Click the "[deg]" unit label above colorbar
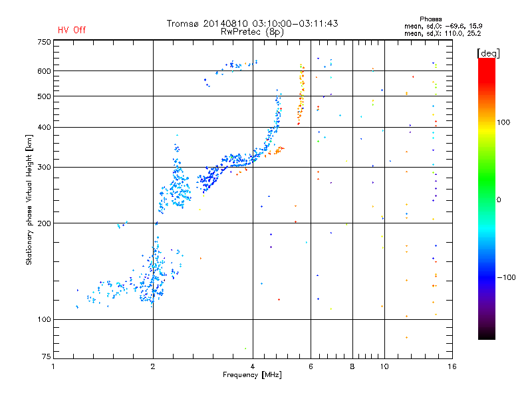The width and height of the screenshot is (532, 399). (488, 53)
